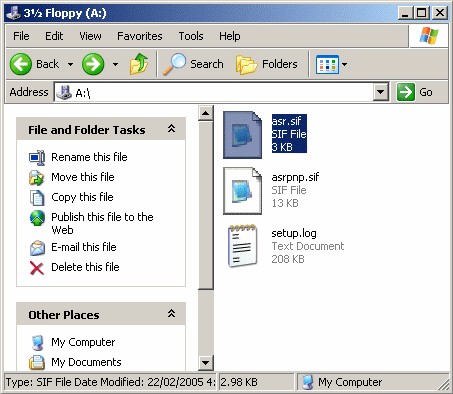The width and height of the screenshot is (453, 394).
Task: Click the Folders label in toolbar
Action: coord(280,64)
